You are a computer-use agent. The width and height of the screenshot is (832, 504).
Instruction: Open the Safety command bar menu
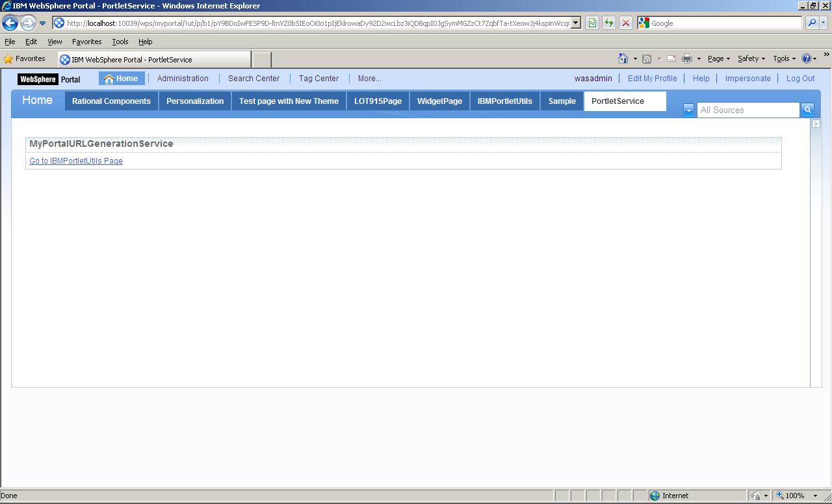tap(751, 58)
